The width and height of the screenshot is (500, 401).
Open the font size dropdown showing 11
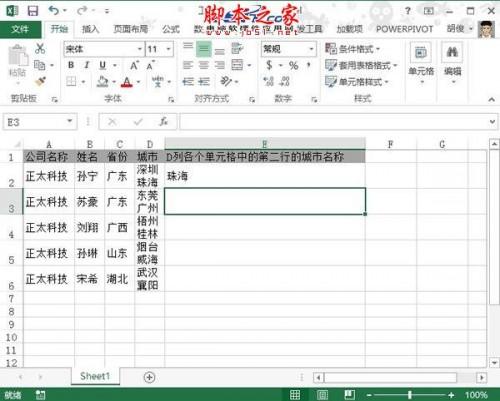click(169, 49)
